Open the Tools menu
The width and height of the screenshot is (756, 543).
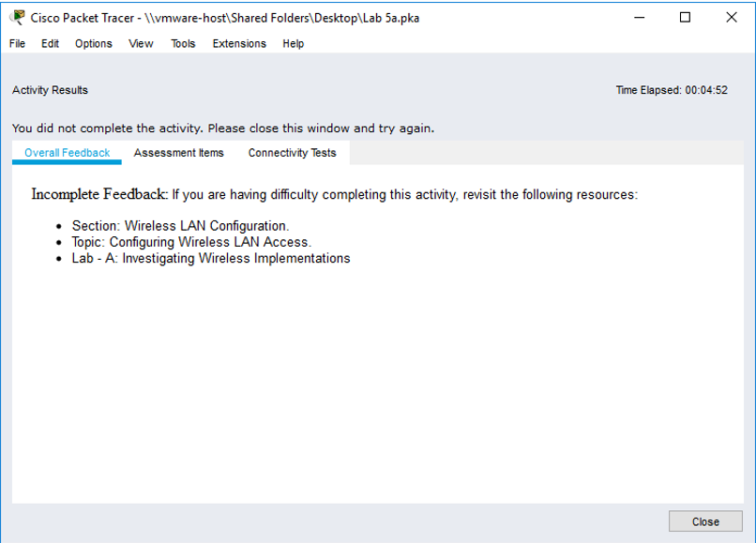pos(183,43)
